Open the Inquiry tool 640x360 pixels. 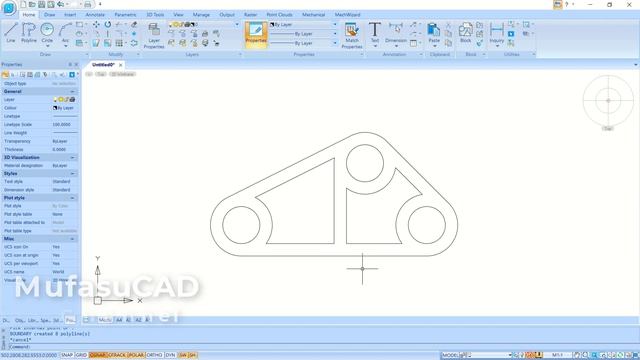tap(497, 33)
